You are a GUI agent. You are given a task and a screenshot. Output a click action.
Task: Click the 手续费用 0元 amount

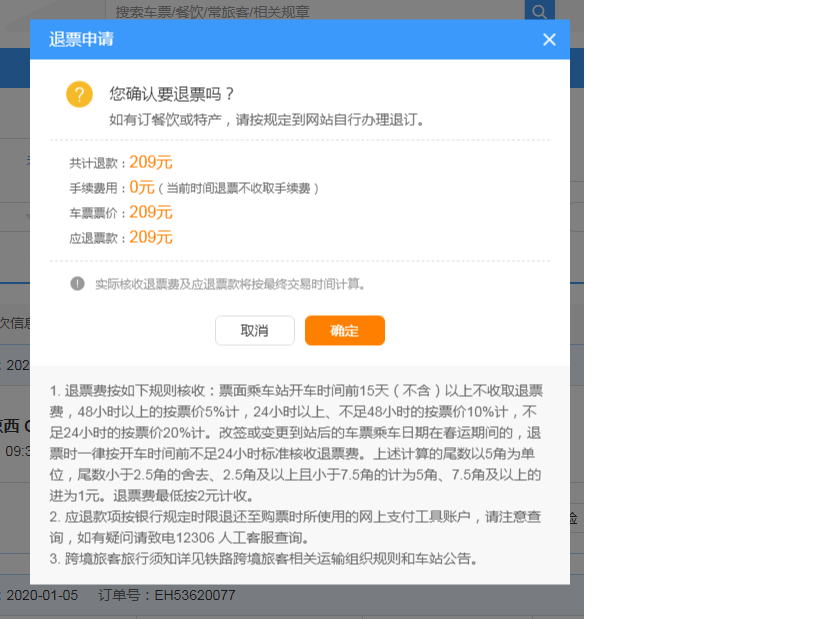(x=141, y=187)
